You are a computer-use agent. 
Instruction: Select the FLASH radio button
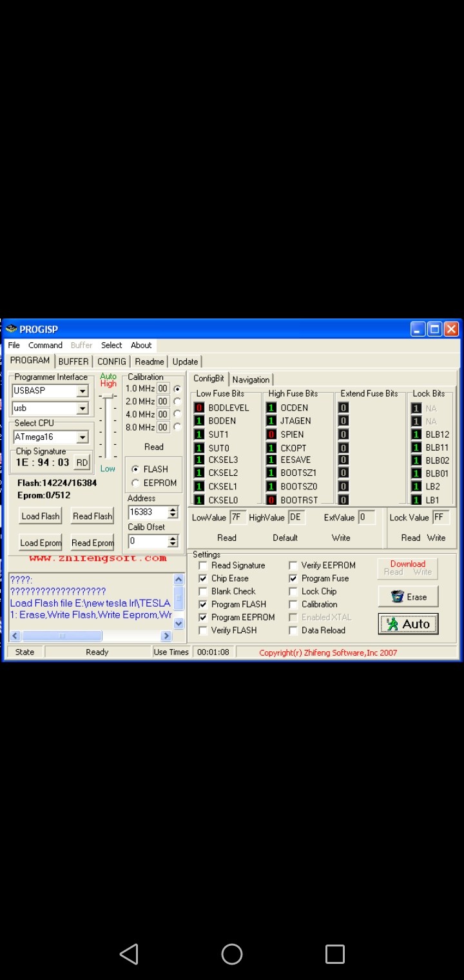(135, 469)
